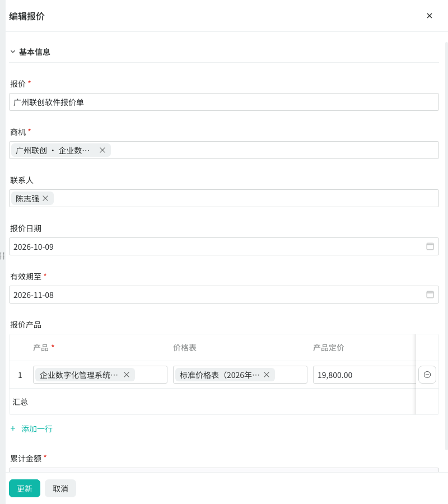Remove the 广州联创 商机 tag
The width and height of the screenshot is (448, 504).
[102, 150]
